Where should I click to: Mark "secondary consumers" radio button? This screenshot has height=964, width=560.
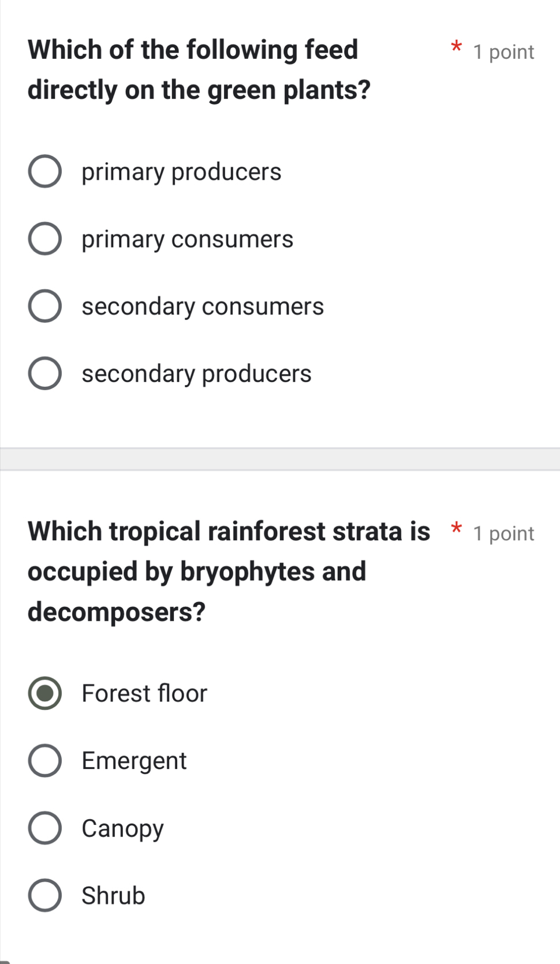point(44,306)
